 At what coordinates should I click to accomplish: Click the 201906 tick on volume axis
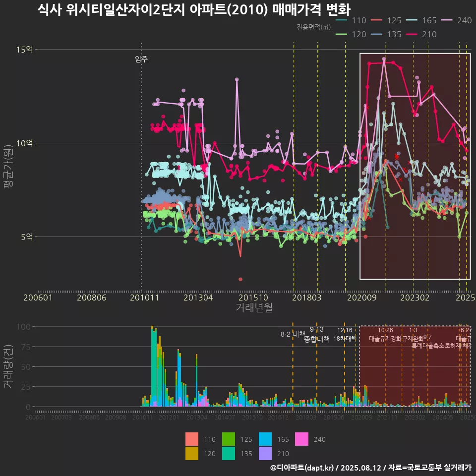pyautogui.click(x=334, y=417)
